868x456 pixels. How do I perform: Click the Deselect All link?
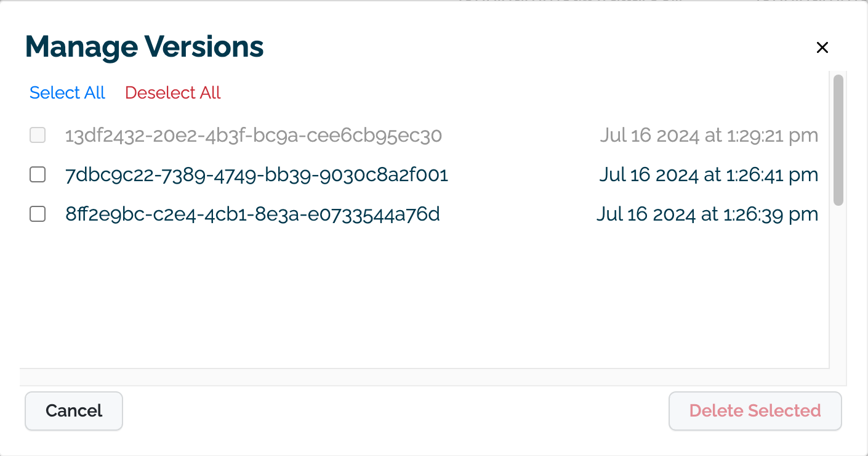click(172, 92)
